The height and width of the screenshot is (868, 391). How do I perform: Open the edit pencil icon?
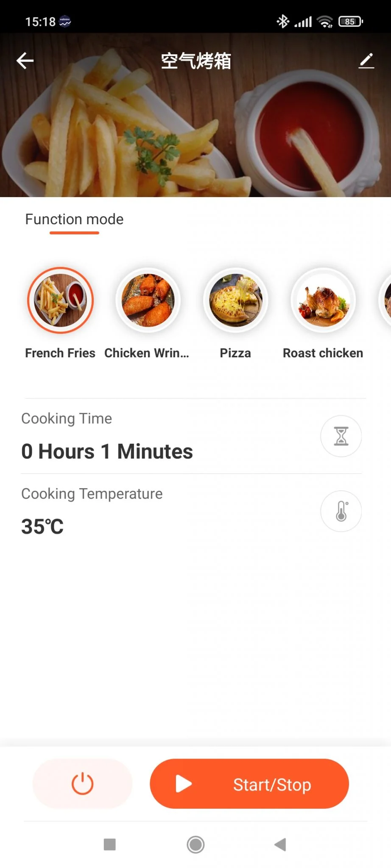click(x=366, y=61)
